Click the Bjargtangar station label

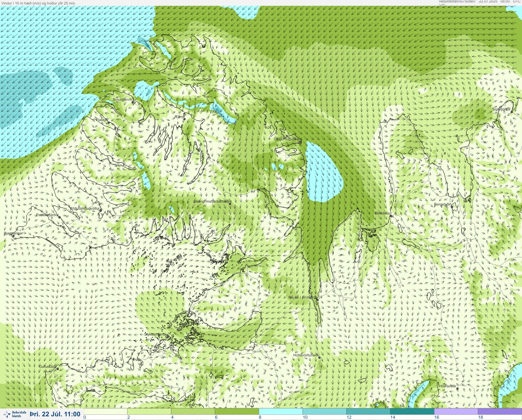13,234
